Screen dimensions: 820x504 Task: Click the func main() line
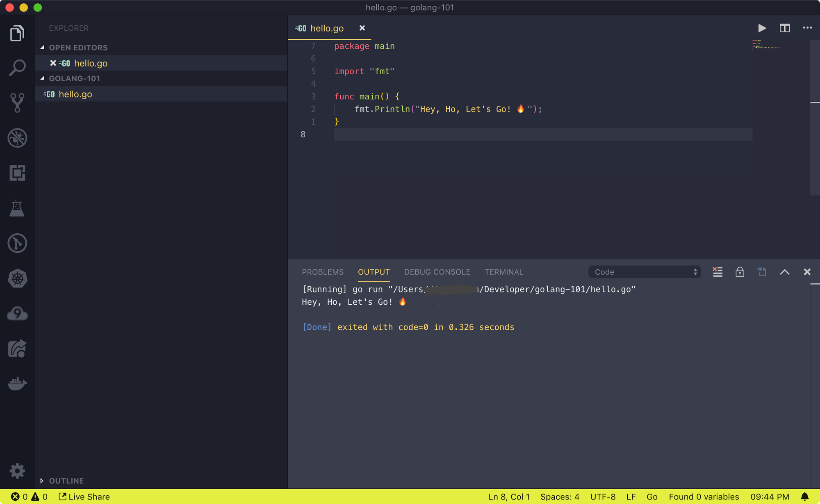point(367,96)
